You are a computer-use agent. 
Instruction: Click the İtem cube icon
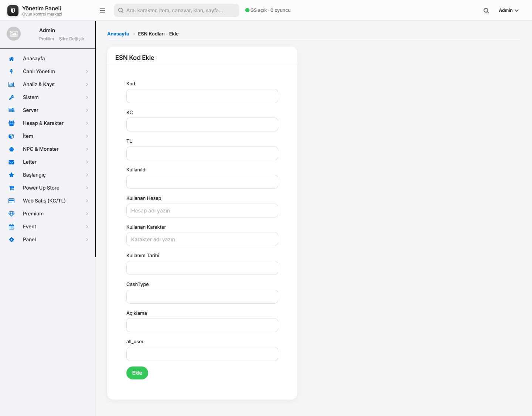click(x=11, y=136)
